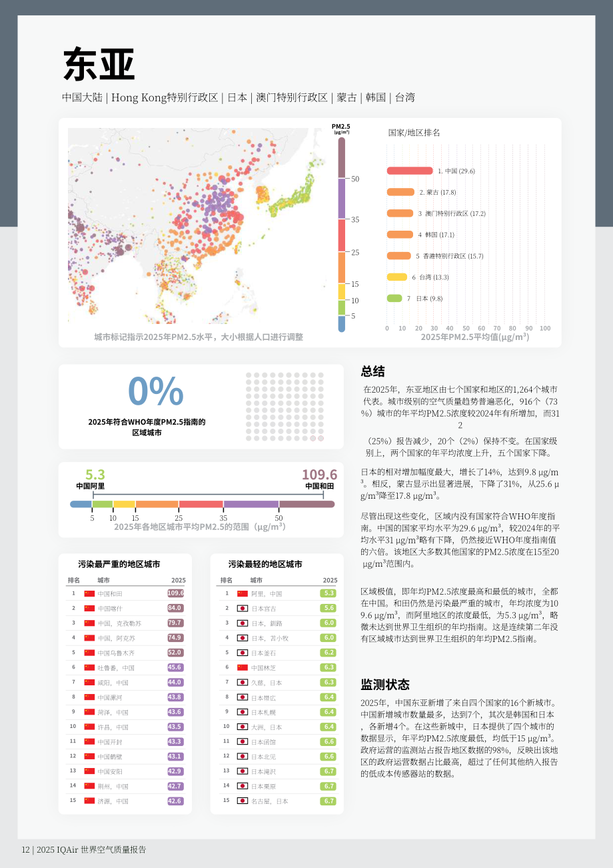Screen dimensions: 613x868
Task: Click the 香港特别行政区 (15.7) ranking bar
Action: pos(399,255)
